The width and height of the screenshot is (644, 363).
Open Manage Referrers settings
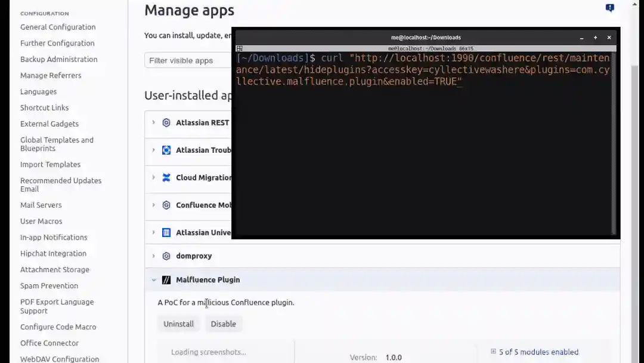[x=51, y=75]
